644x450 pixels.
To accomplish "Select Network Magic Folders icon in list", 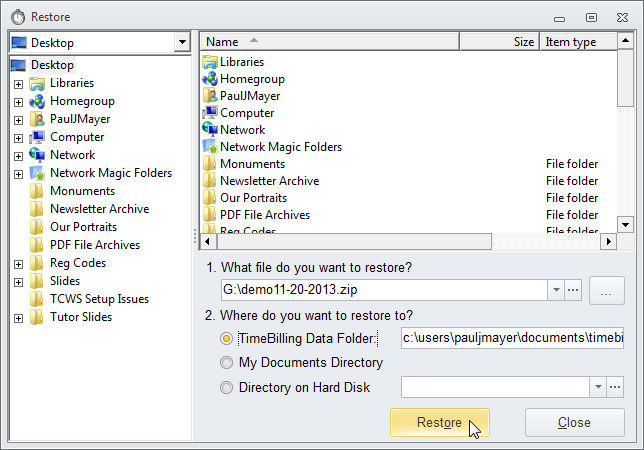I will (x=210, y=147).
